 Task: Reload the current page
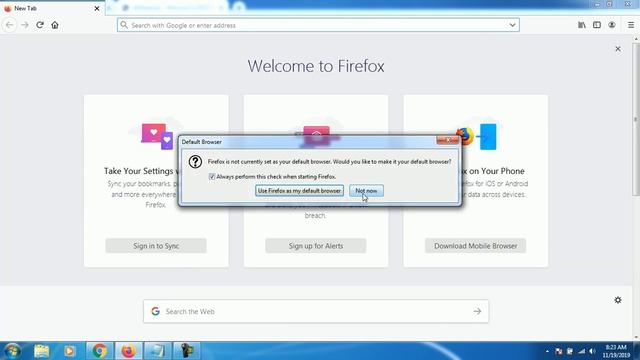click(40, 25)
